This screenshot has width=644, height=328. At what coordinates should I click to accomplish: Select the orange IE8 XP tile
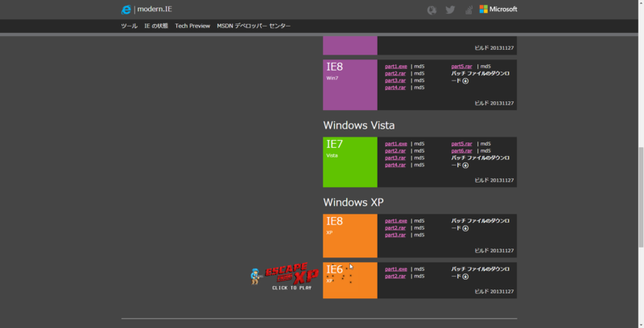tap(350, 236)
